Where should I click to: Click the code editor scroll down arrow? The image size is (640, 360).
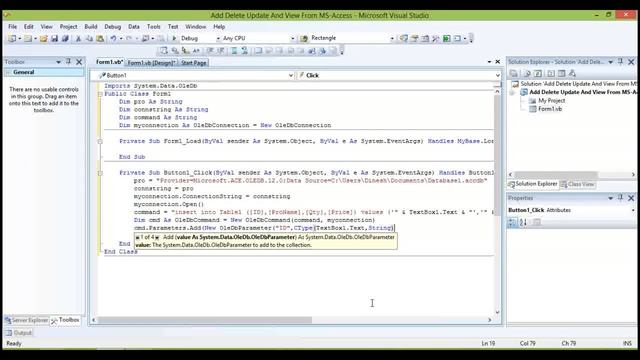497,312
